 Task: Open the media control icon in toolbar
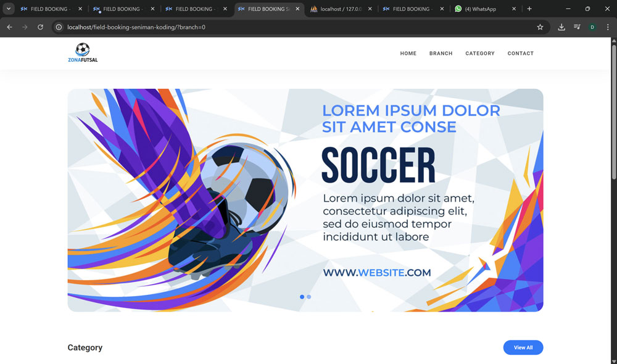577,27
